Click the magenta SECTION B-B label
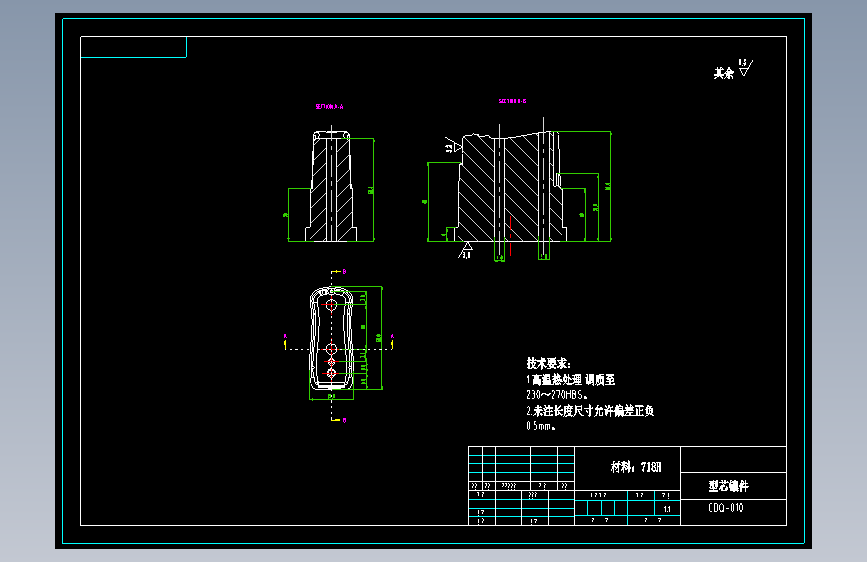The image size is (867, 562). (513, 101)
